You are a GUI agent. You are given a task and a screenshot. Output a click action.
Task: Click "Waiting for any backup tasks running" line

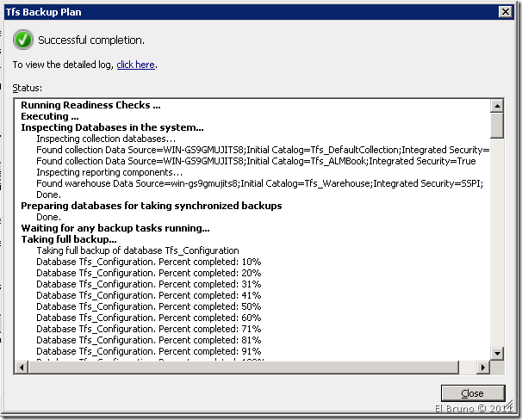pyautogui.click(x=115, y=228)
